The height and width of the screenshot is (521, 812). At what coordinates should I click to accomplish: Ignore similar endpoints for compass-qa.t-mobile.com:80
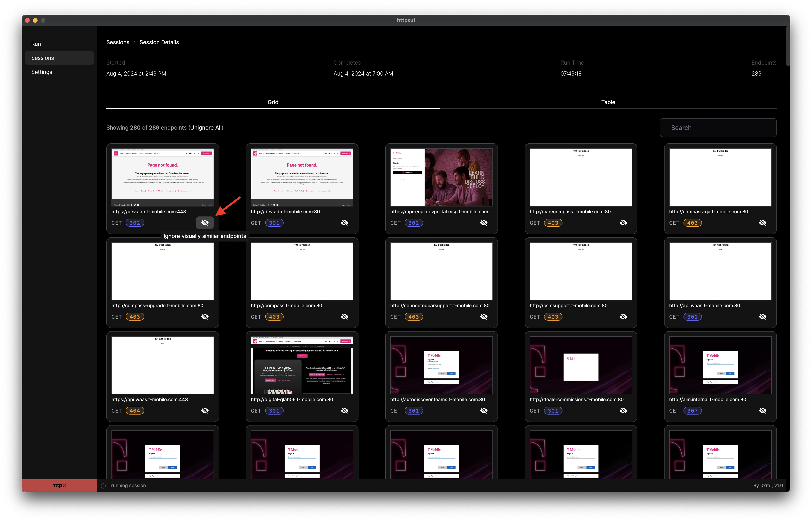point(763,223)
